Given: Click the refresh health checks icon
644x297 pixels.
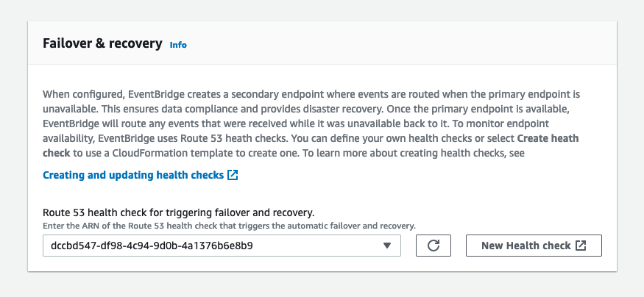Looking at the screenshot, I should [x=434, y=246].
